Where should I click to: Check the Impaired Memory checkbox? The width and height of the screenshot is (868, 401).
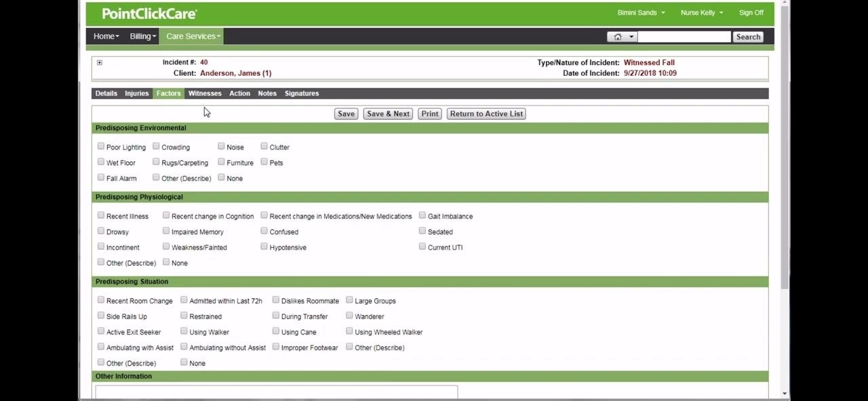tap(166, 231)
